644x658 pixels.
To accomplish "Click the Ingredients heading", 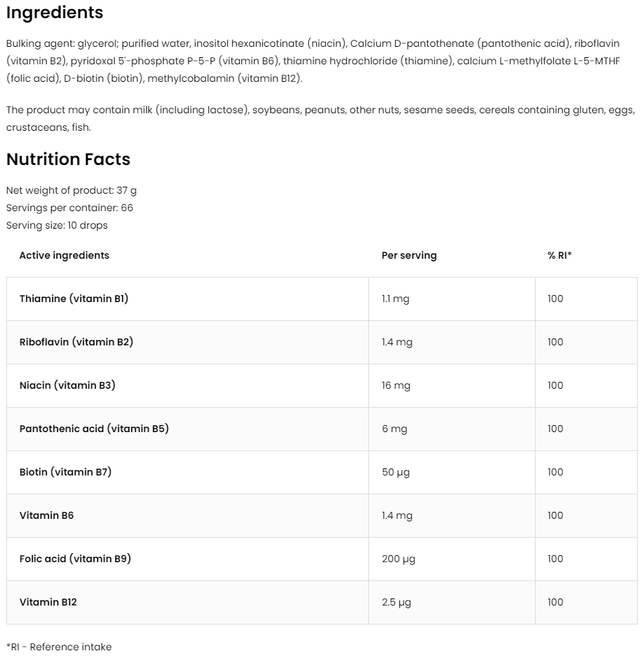I will point(55,13).
